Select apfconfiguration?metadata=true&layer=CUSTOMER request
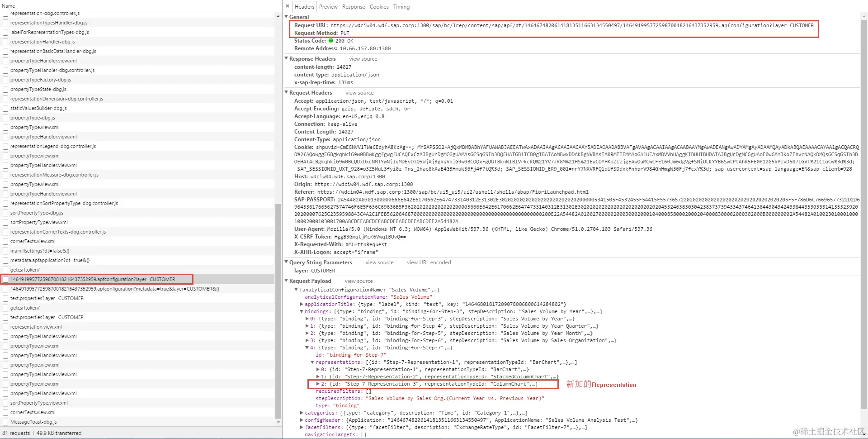Image resolution: width=868 pixels, height=439 pixels. (137, 289)
